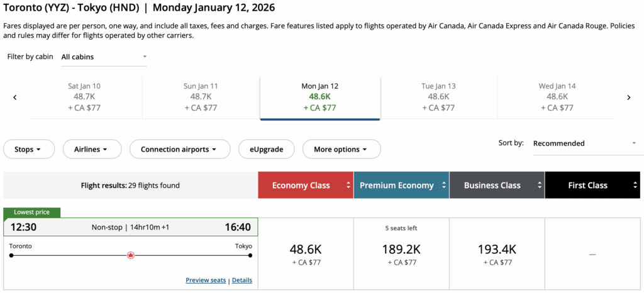The height and width of the screenshot is (293, 644).
Task: Sort by Premium Economy column arrows
Action: point(444,185)
